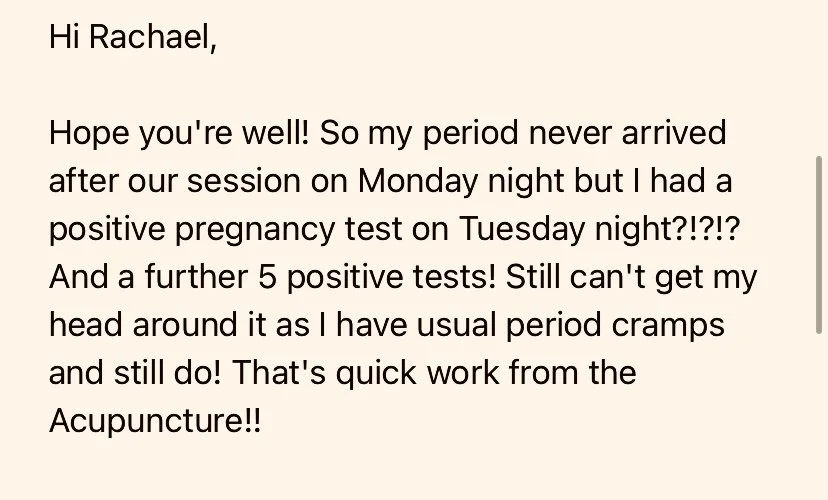The image size is (828, 500).
Task: Click the word "That's" in the text
Action: (x=279, y=373)
